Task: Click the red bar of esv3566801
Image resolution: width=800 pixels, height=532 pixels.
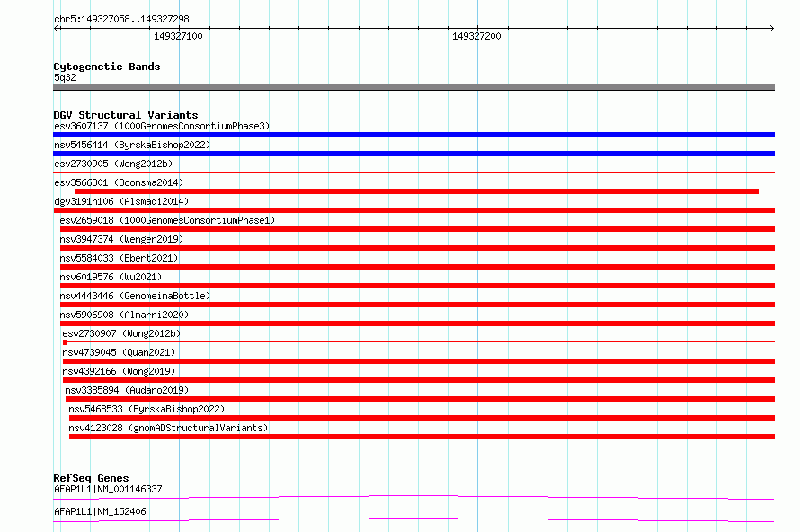Action: 416,191
